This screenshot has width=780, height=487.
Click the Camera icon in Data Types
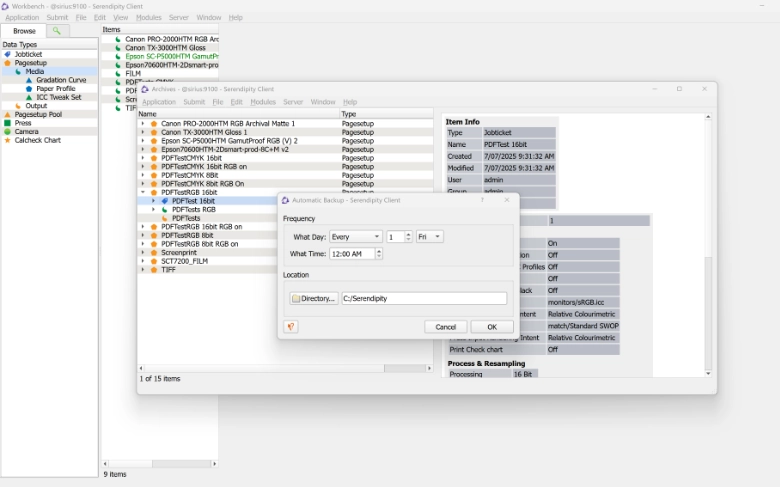[8, 132]
